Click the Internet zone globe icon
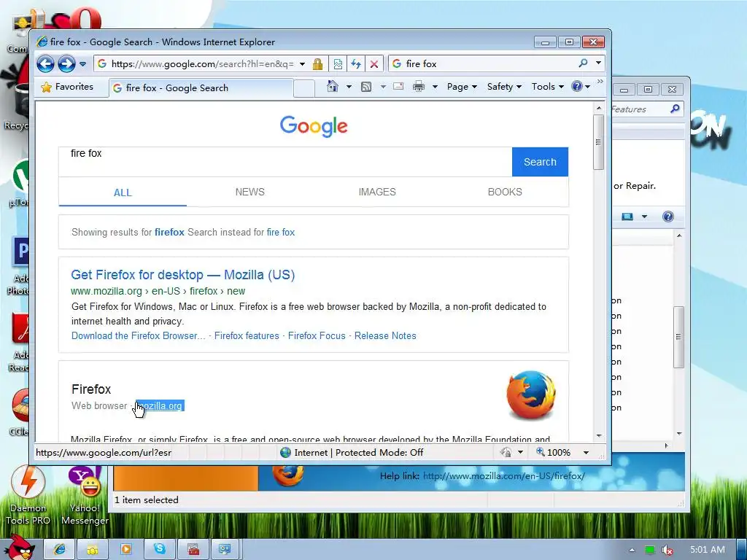 coord(285,452)
